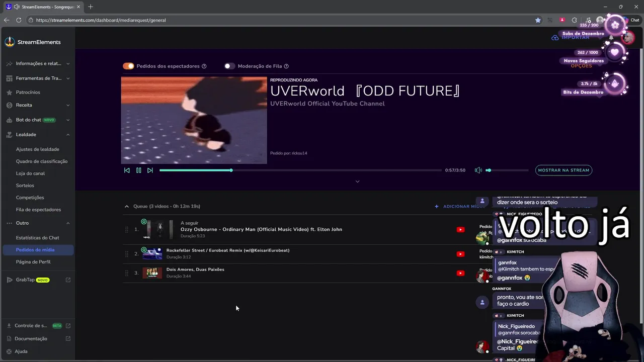Click Documentação external link icon
The width and height of the screenshot is (644, 362).
[x=68, y=339]
